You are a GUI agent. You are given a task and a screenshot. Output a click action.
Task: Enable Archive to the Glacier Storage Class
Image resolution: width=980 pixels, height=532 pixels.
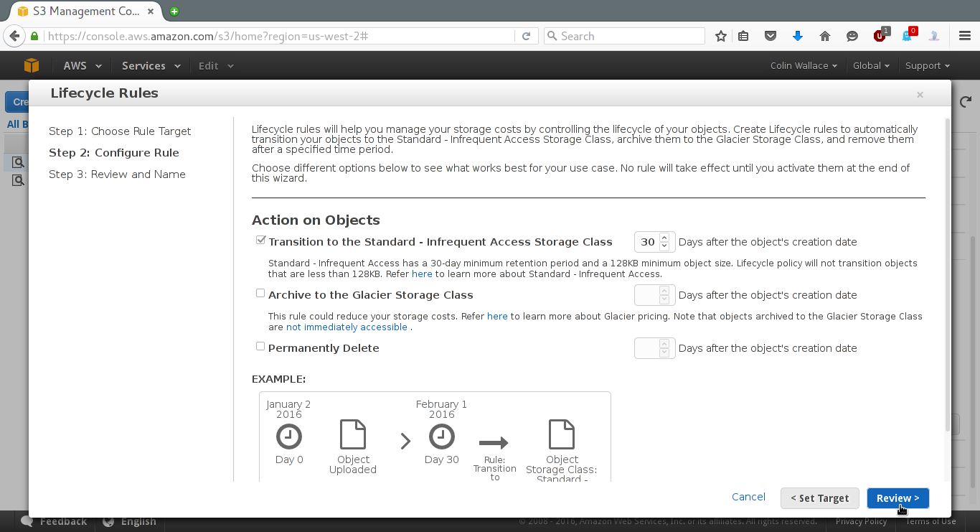click(260, 293)
